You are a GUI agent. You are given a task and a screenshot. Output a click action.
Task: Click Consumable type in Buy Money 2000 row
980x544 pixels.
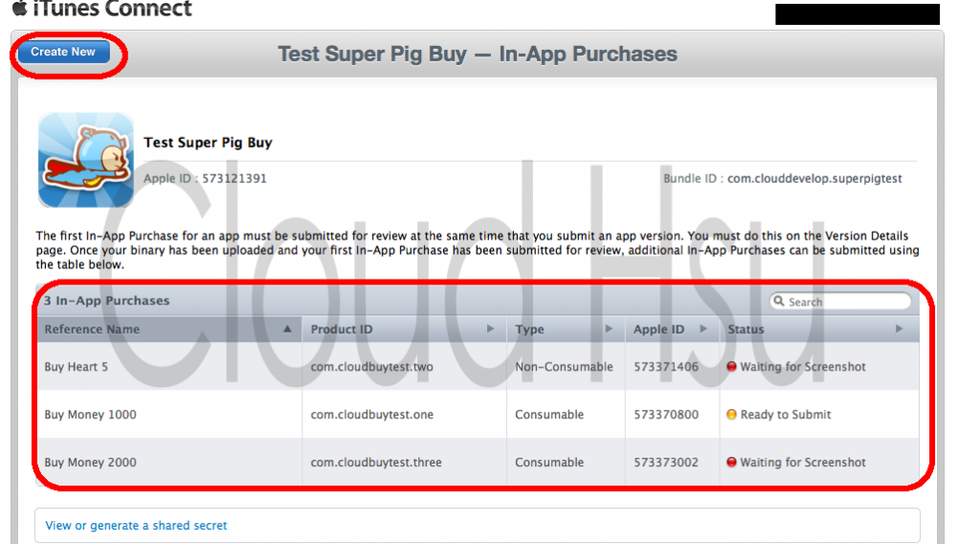click(549, 463)
